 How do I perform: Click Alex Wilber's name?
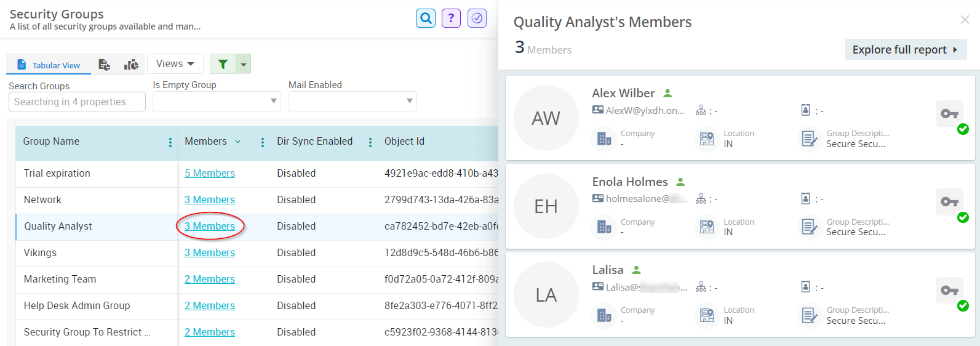click(623, 93)
